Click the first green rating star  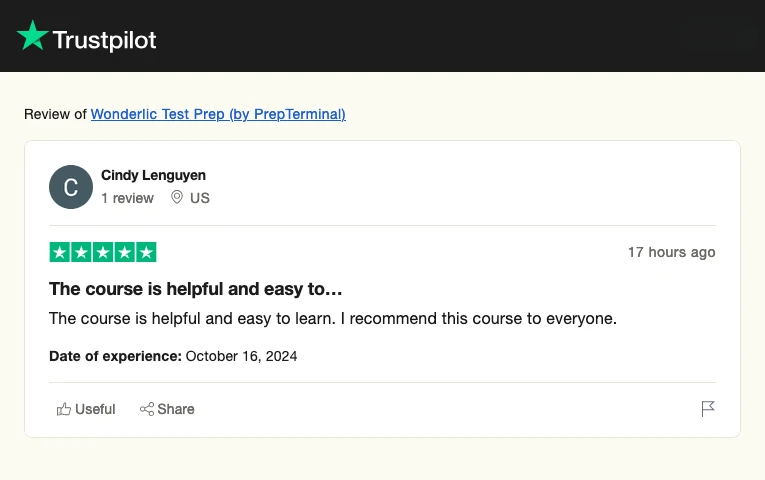pyautogui.click(x=59, y=252)
